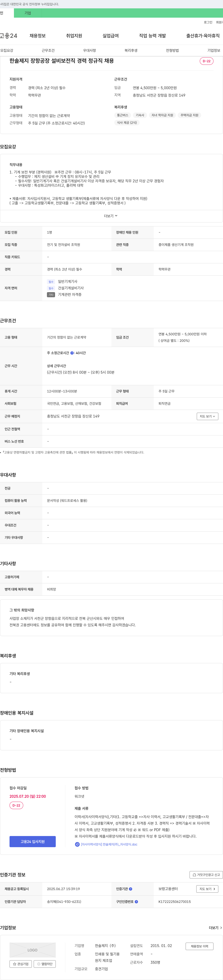Viewport: 223px width, 980px height.
Task: Click 종이제품 생산기계 조작원 cell
Action: click(x=176, y=245)
